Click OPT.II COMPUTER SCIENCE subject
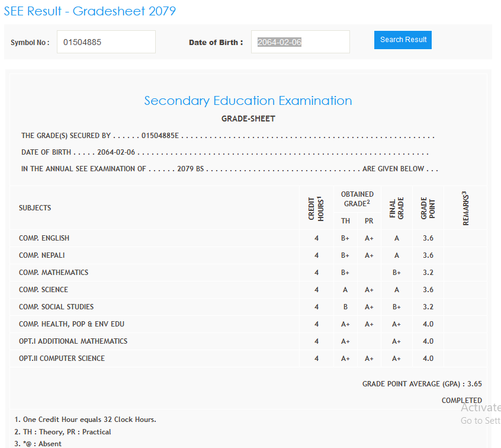The height and width of the screenshot is (448, 501). [62, 359]
